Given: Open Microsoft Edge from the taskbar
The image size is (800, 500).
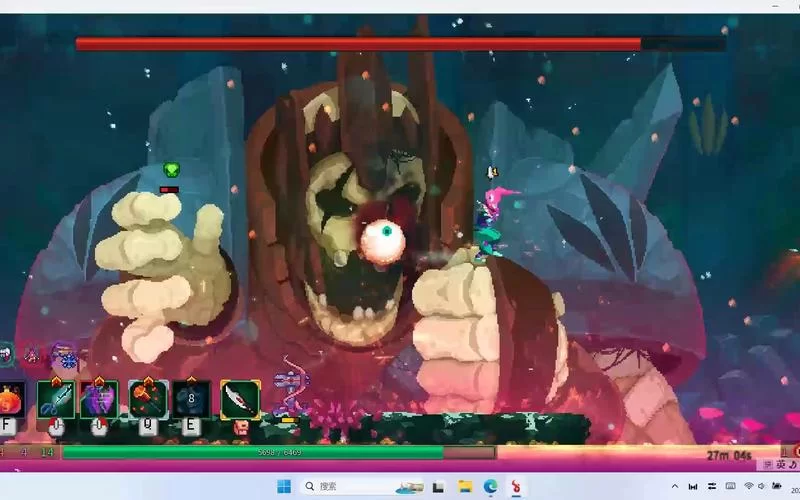Looking at the screenshot, I should click(491, 486).
